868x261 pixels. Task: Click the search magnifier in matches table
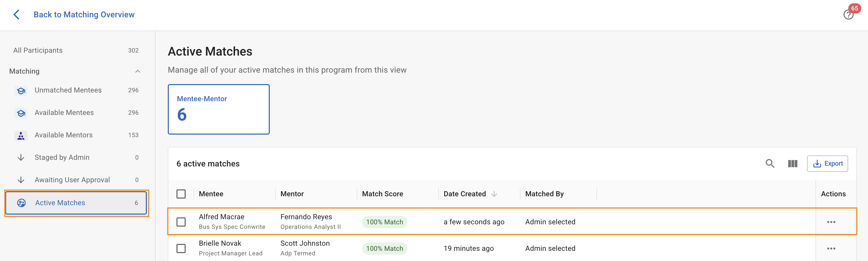(x=770, y=164)
